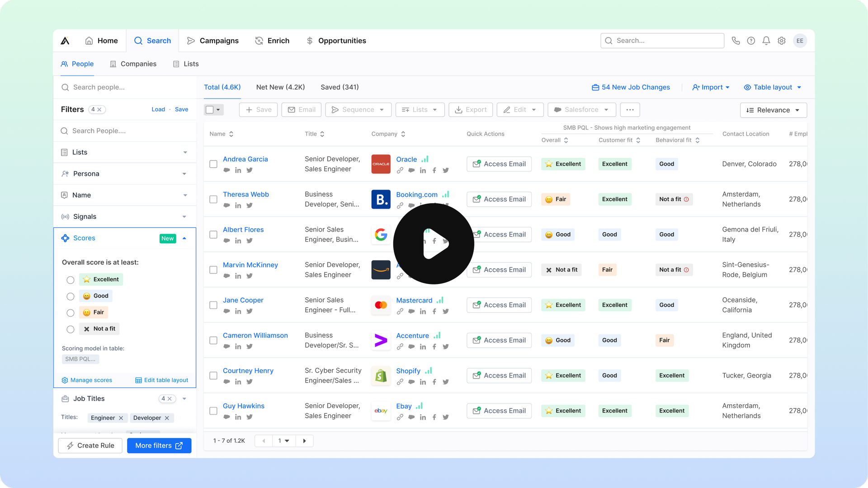Select the Excellent radio button under Scores
Image resolution: width=868 pixels, height=488 pixels.
pos(70,280)
